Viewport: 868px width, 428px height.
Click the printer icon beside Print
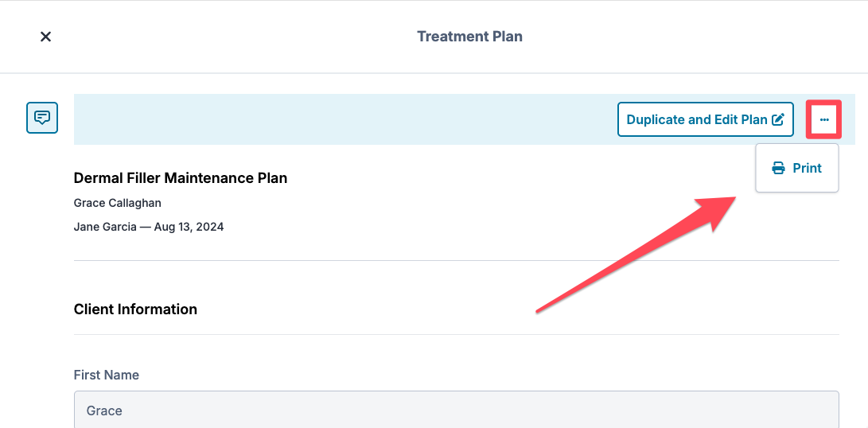click(778, 168)
